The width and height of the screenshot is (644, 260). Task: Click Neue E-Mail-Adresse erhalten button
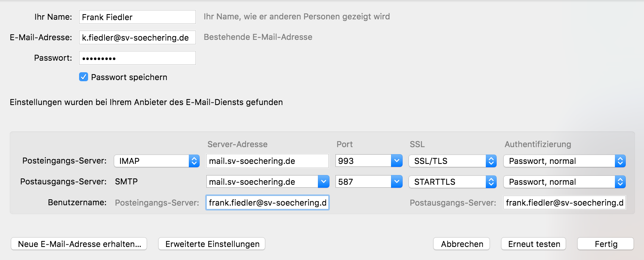(79, 244)
